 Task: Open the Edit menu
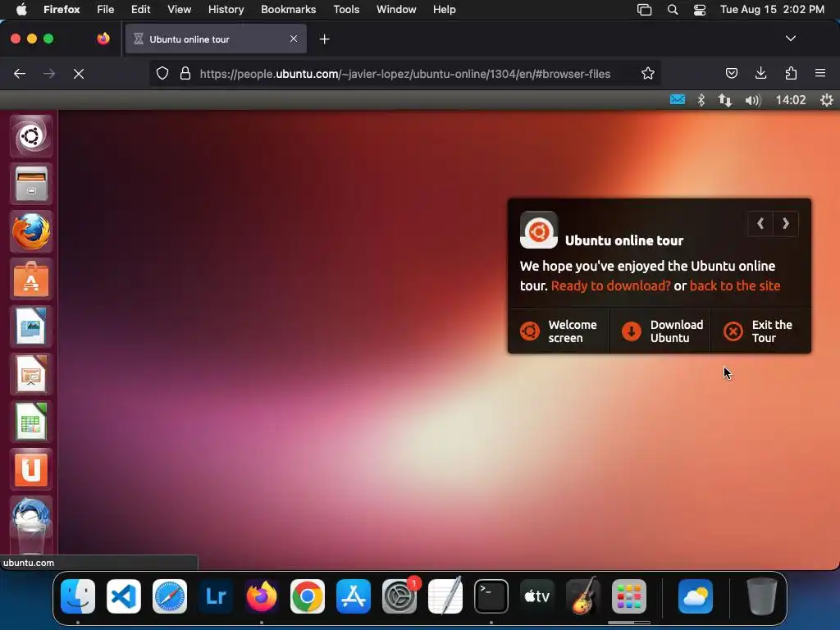(x=140, y=10)
